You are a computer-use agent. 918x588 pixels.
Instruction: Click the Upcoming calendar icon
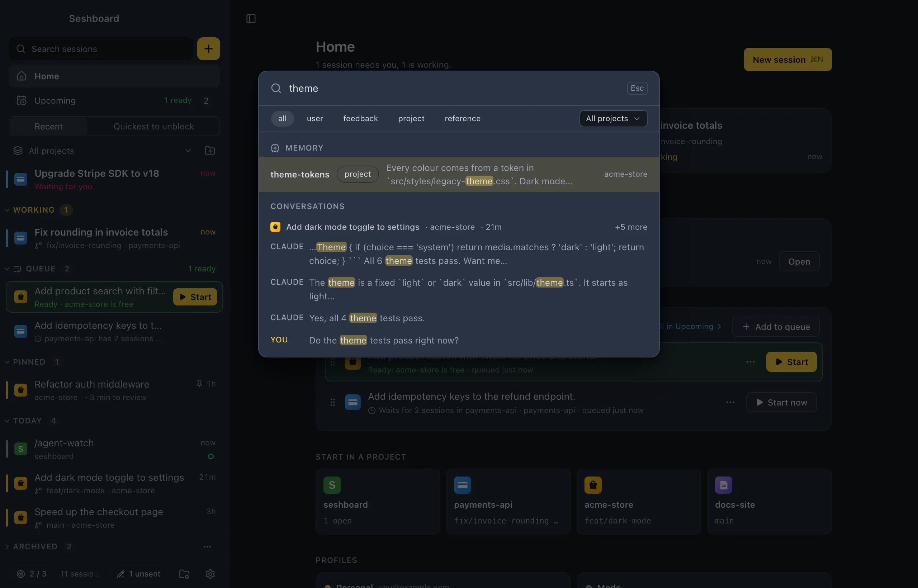click(x=22, y=100)
